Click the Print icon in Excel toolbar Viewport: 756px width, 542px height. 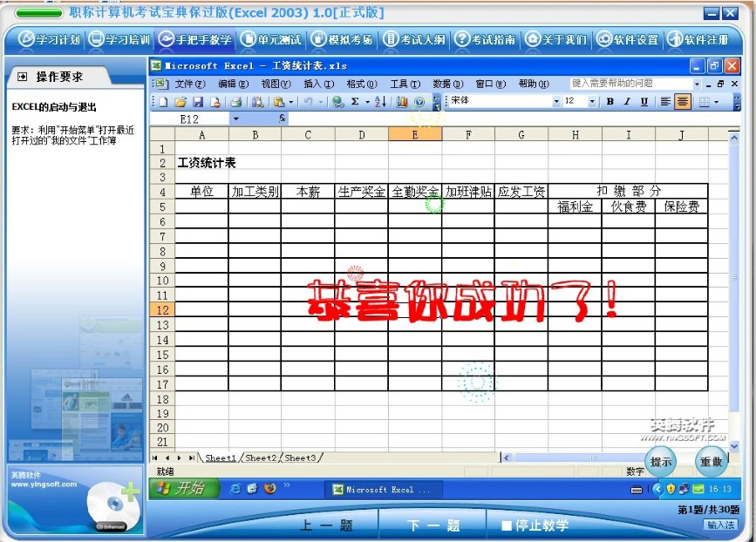(235, 102)
